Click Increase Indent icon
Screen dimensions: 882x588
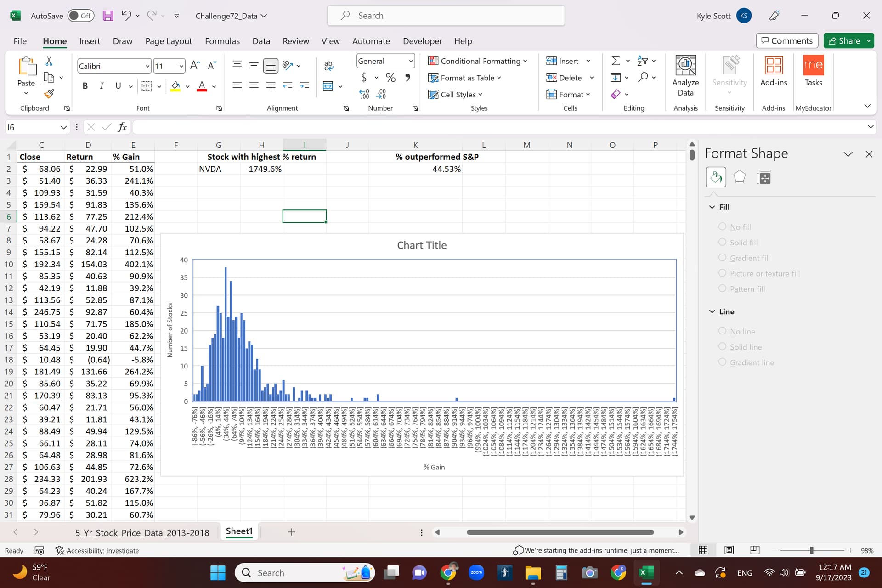(x=304, y=86)
